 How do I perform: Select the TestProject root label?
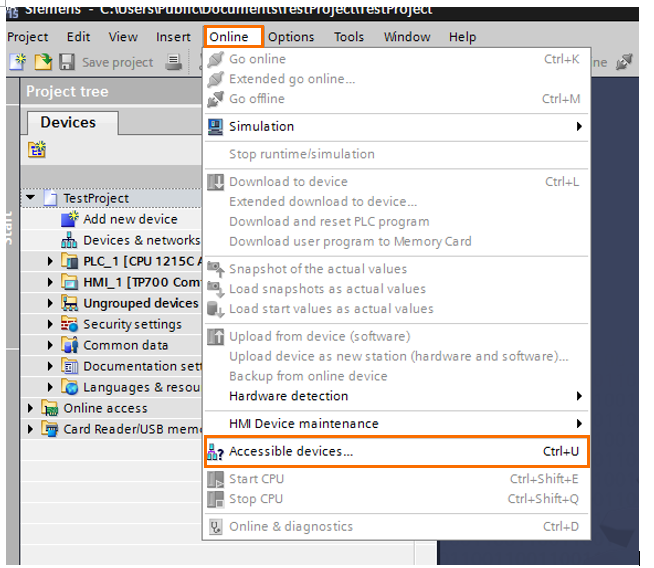[96, 198]
